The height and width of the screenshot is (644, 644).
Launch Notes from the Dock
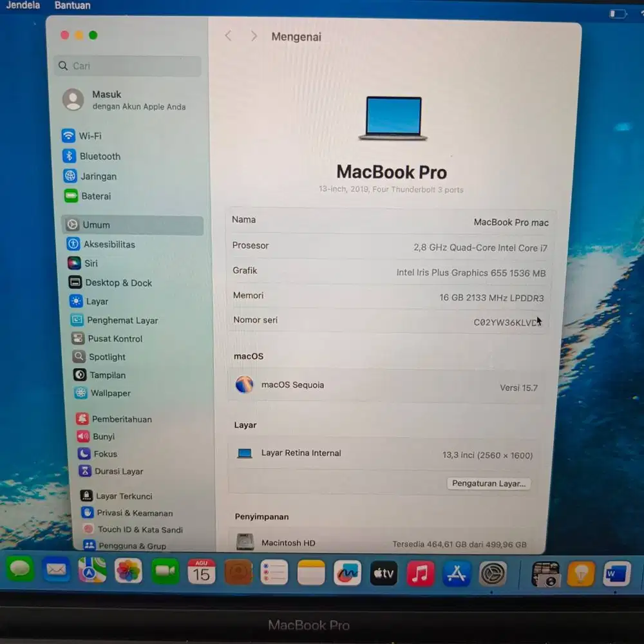pos(311,573)
